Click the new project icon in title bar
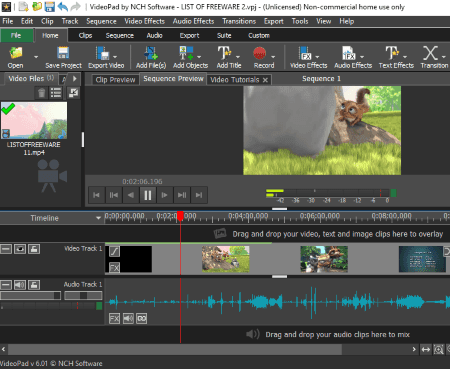Image resolution: width=450 pixels, height=369 pixels. point(23,6)
